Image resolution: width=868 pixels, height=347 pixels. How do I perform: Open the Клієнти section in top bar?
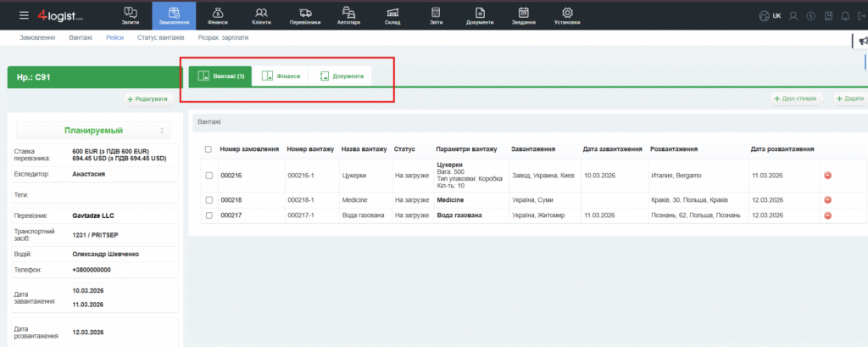click(x=261, y=15)
